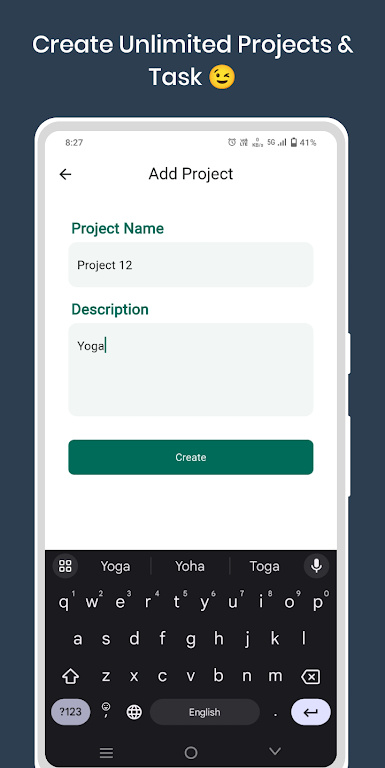Open recent apps with three-line nav icon
The image size is (385, 768).
click(106, 752)
